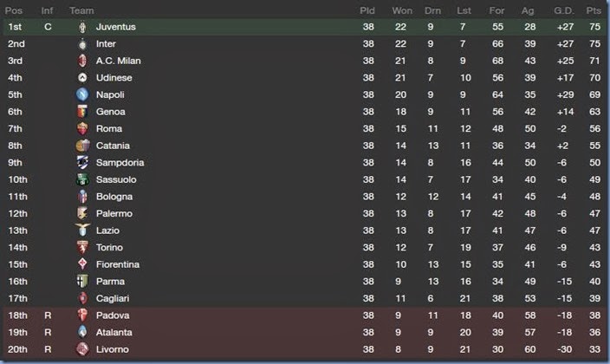
Task: Open the Catania team page
Action: pyautogui.click(x=114, y=146)
